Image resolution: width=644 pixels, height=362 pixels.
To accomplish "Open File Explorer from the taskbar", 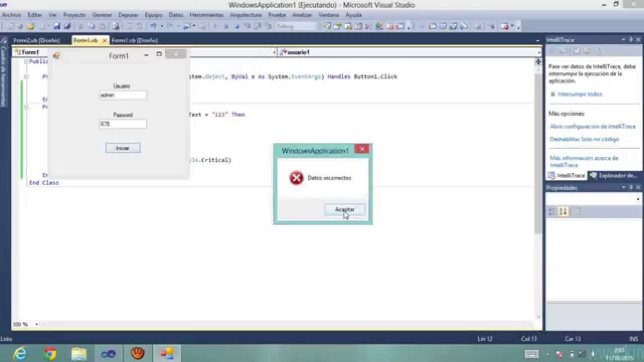I will 79,353.
